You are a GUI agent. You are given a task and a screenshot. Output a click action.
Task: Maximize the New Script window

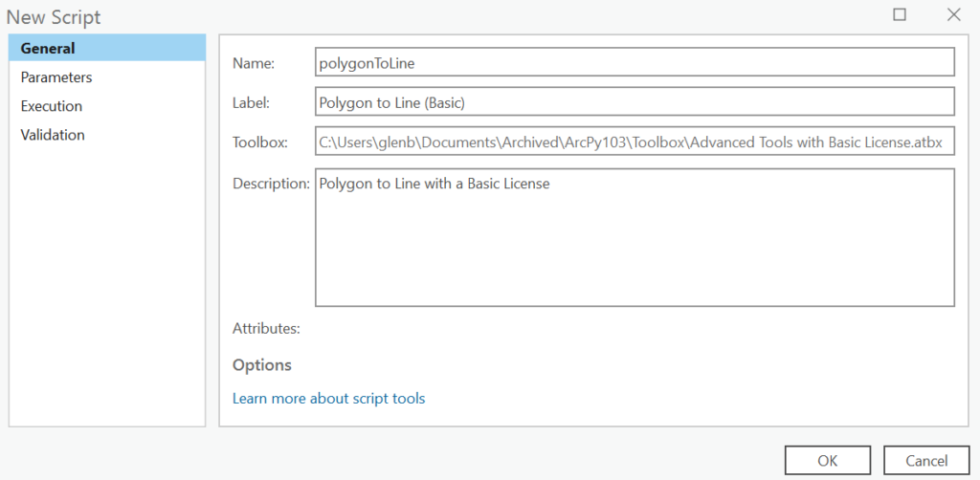click(900, 15)
